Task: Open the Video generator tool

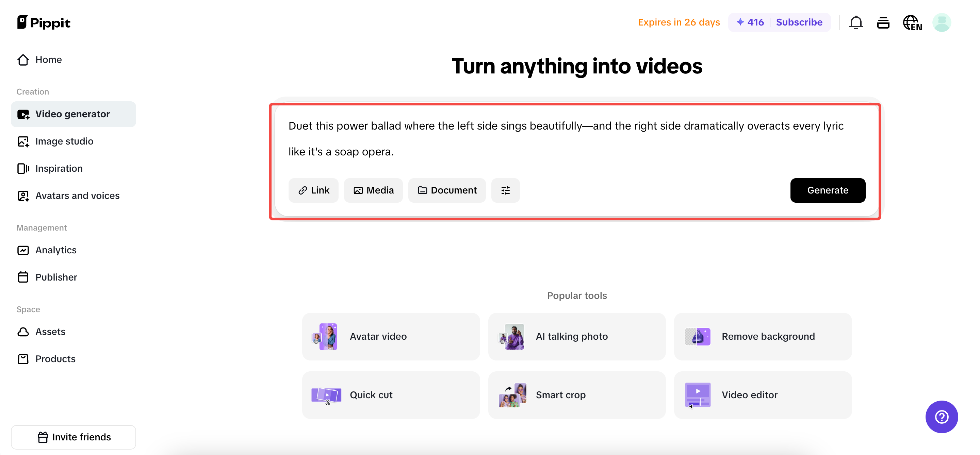Action: coord(72,114)
